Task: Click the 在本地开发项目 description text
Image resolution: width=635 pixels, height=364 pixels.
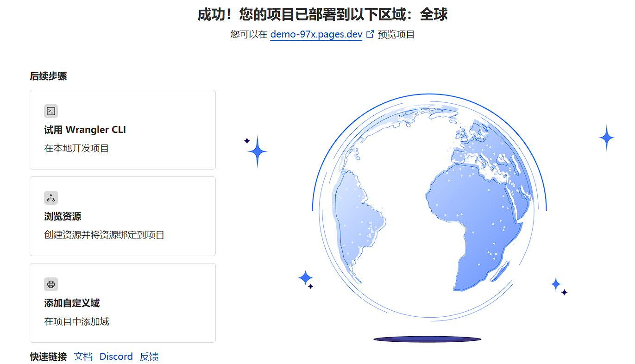Action: pos(76,149)
